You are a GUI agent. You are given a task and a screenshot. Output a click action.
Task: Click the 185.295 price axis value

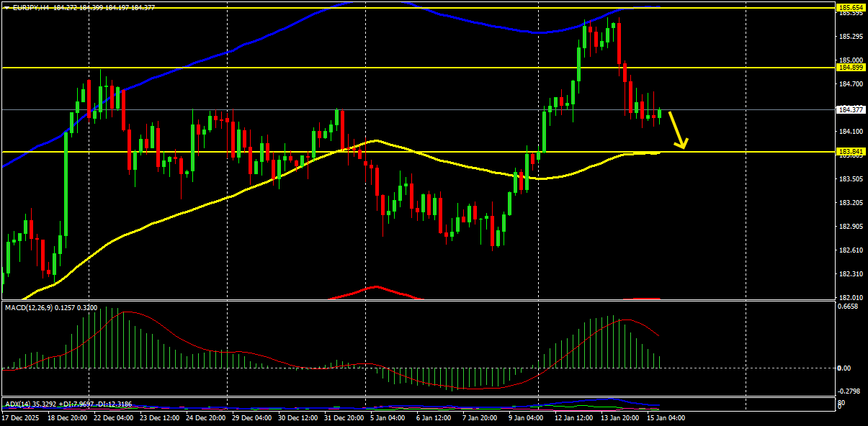851,37
